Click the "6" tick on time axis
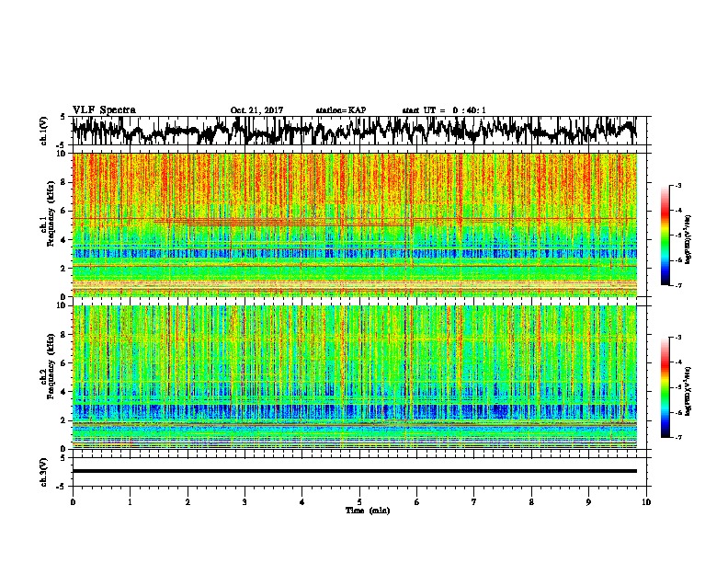728x563 pixels. [417, 501]
